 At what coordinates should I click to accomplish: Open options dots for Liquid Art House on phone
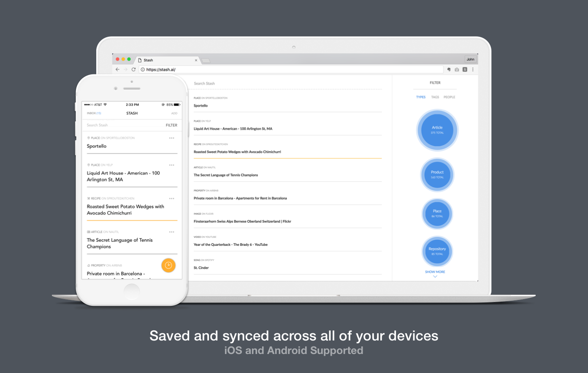tap(171, 165)
